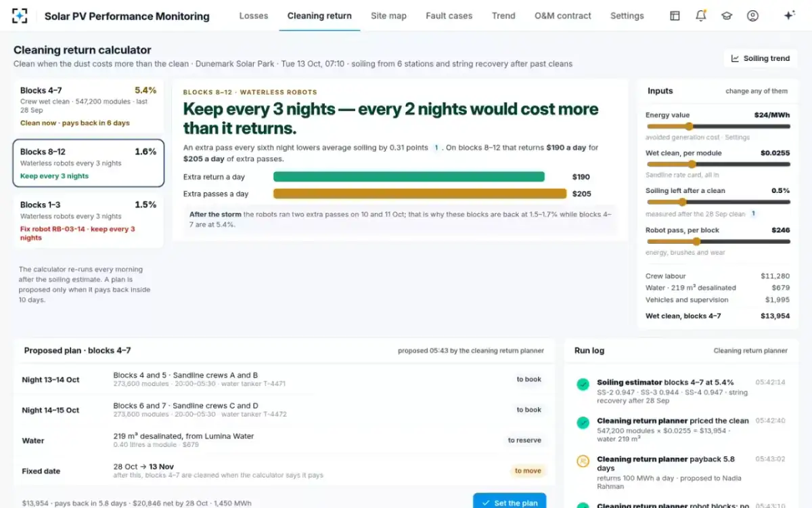The image size is (812, 508).
Task: Open the Site map tab
Action: [388, 16]
